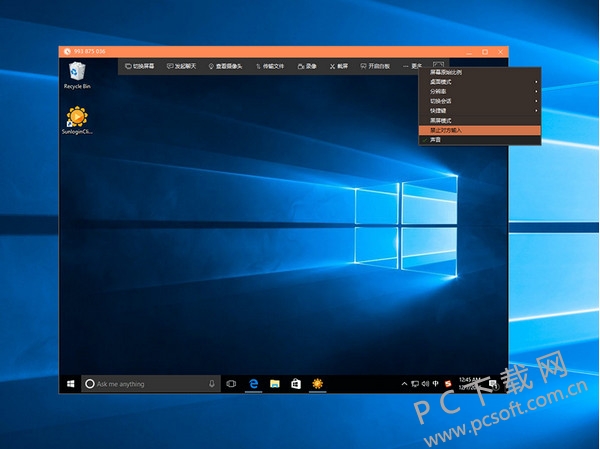Minimize the orange remote session window
Image resolution: width=600 pixels, height=449 pixels.
(x=470, y=52)
